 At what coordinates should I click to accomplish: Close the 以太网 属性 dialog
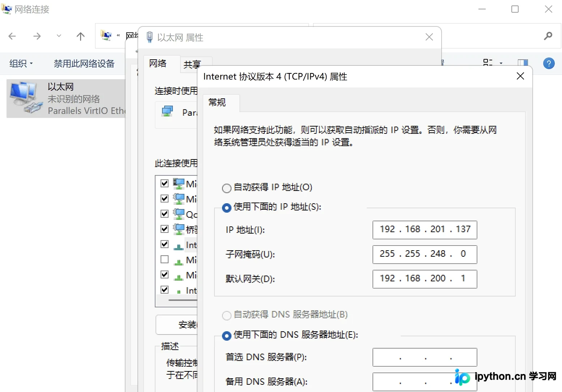(429, 37)
